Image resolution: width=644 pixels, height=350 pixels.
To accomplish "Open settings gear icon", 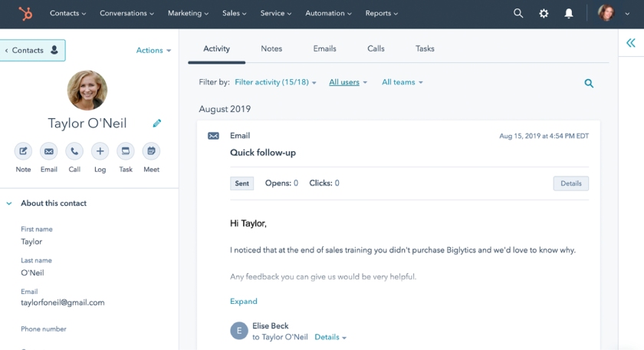I will 544,14.
